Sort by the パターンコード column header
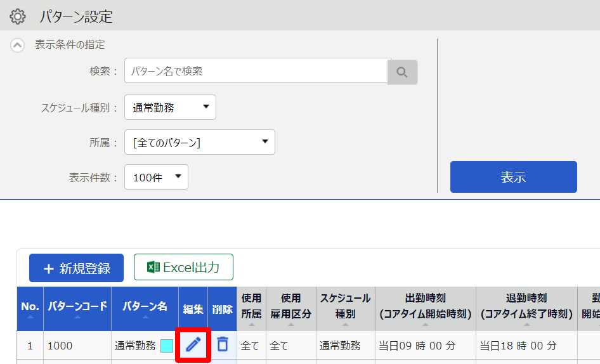600x364 pixels. click(77, 308)
